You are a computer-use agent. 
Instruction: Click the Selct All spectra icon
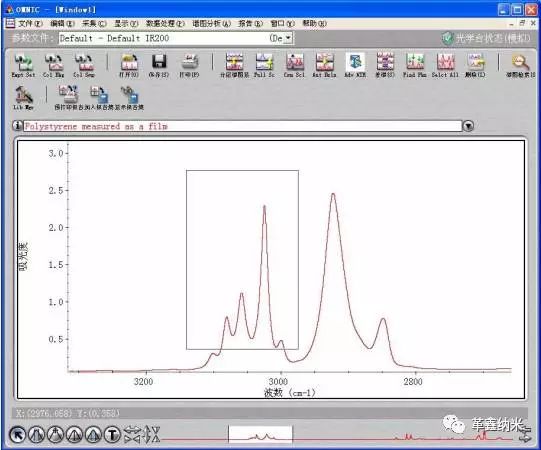click(445, 66)
